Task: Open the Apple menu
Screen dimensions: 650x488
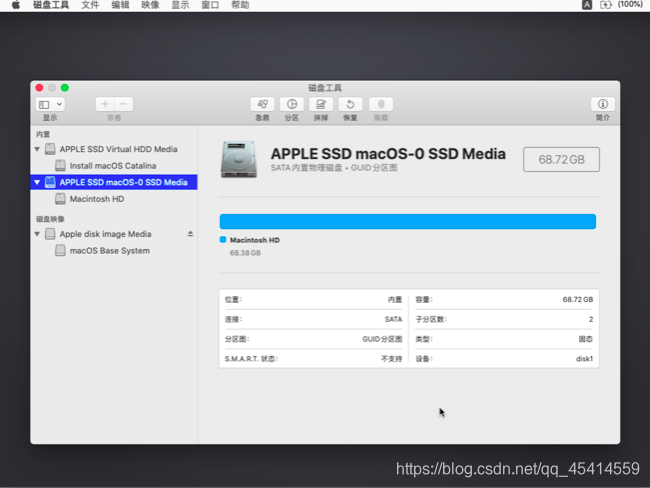Action: click(x=16, y=5)
